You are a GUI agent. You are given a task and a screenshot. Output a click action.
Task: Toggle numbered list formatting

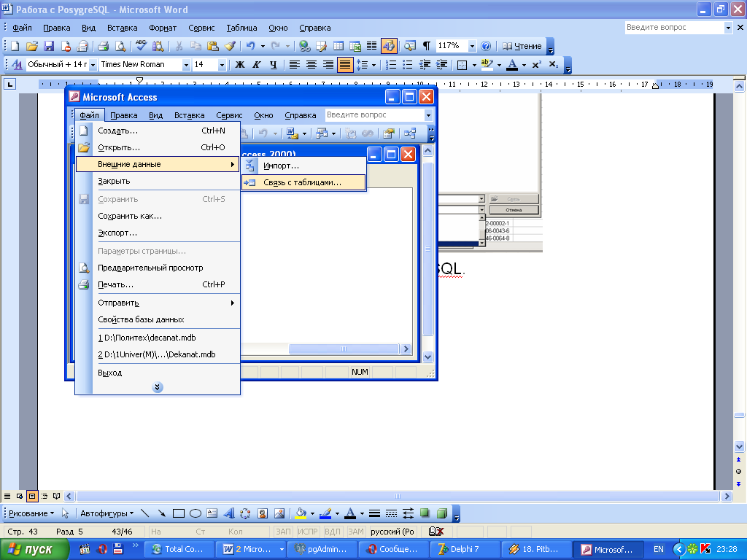[x=391, y=65]
